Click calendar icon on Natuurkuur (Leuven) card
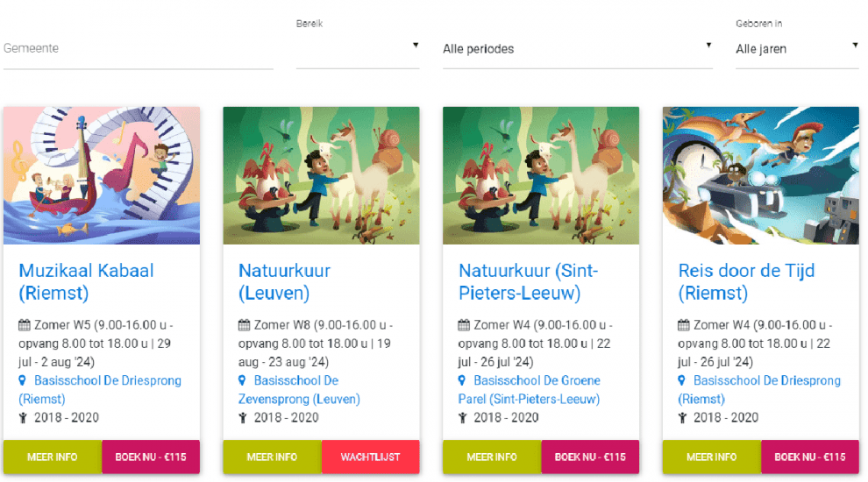 tap(245, 325)
